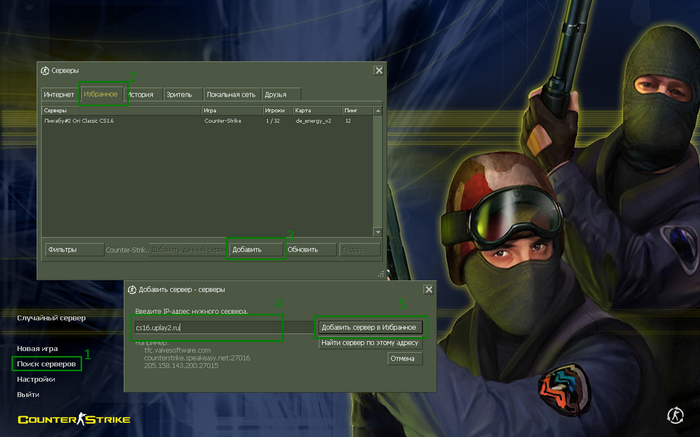
Task: Click the Counter-Strike logo at the bottom left
Action: tap(74, 419)
